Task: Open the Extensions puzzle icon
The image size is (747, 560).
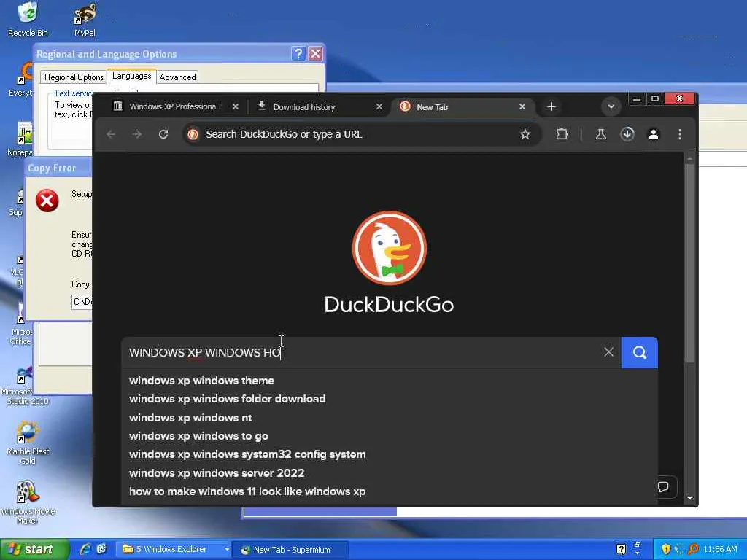Action: [562, 134]
